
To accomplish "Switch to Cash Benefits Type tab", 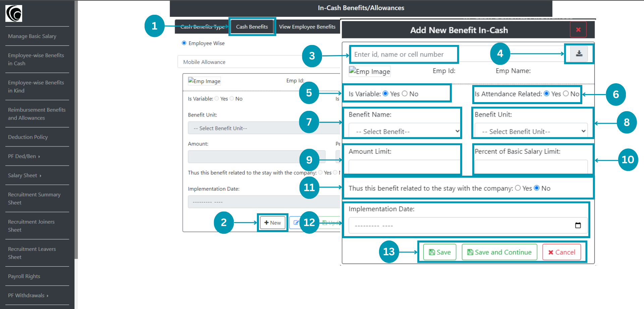I will pyautogui.click(x=202, y=27).
